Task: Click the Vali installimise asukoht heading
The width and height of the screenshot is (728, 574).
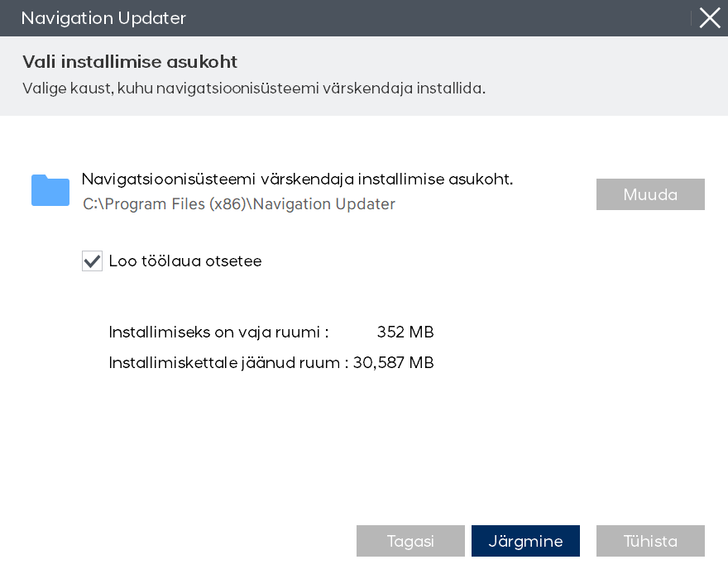Action: [x=130, y=62]
